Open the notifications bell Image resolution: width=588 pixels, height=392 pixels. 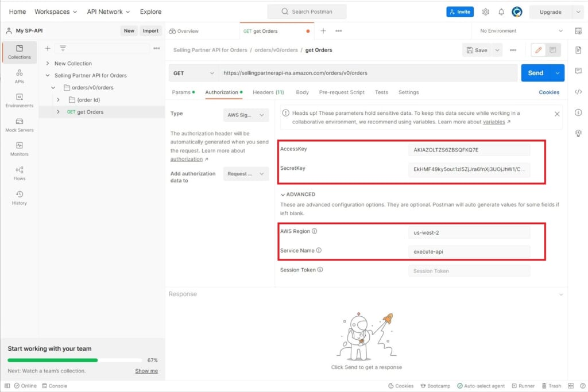point(501,12)
